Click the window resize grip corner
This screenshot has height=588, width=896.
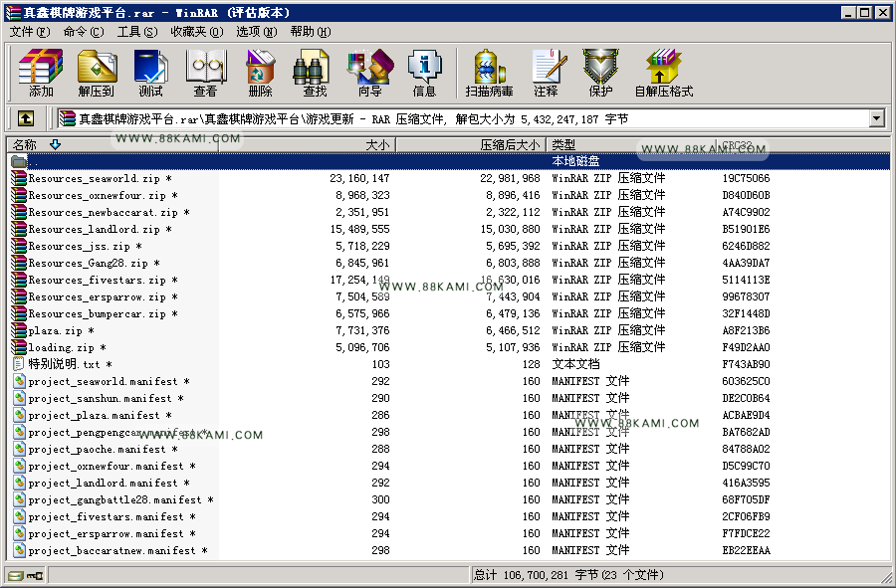pyautogui.click(x=886, y=577)
